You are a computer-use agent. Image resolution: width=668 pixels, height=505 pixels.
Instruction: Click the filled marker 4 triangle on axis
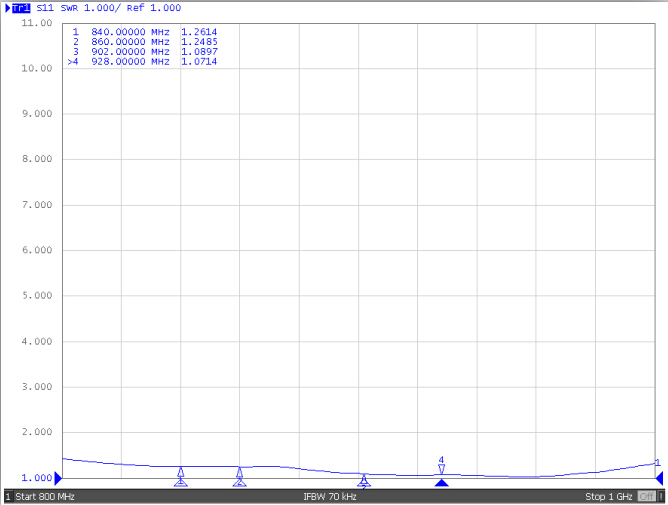tap(441, 482)
